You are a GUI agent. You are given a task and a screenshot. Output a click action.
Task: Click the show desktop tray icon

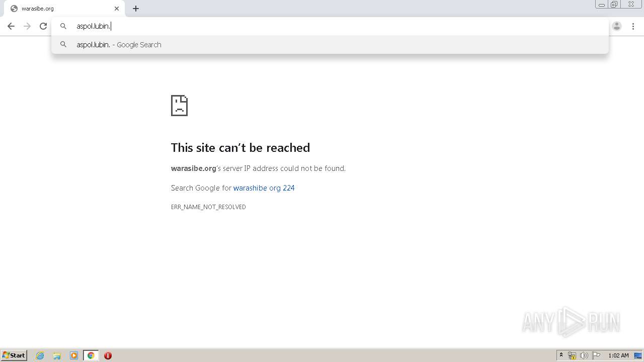coord(638,355)
